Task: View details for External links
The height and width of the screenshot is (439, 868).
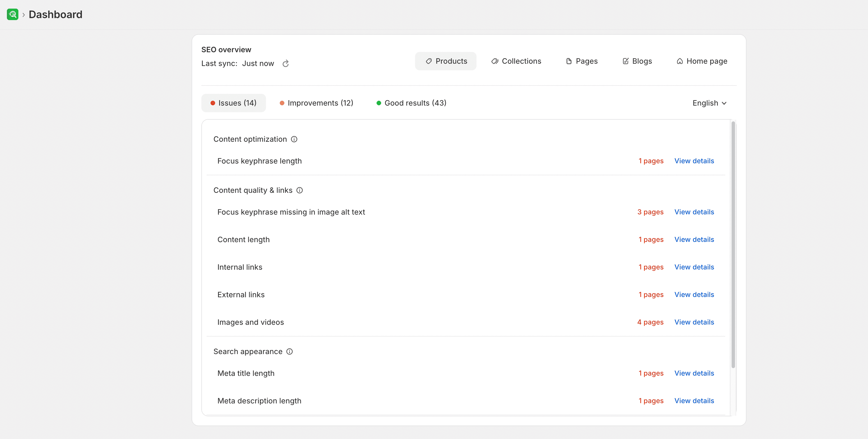Action: click(694, 295)
